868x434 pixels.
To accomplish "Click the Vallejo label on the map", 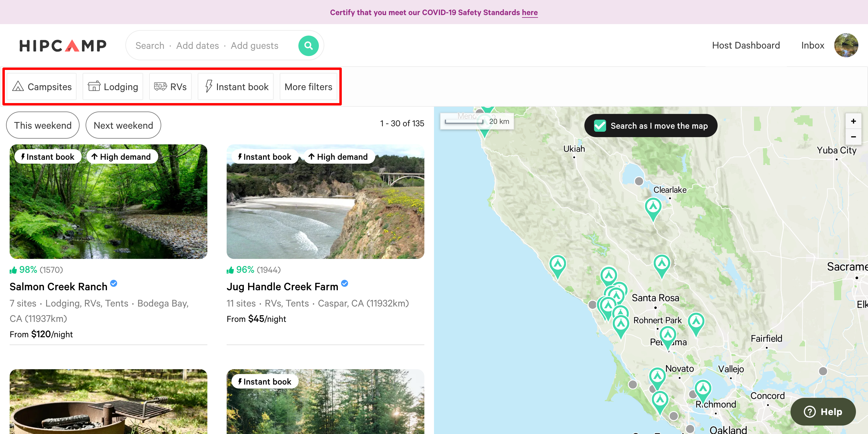I will (x=731, y=369).
